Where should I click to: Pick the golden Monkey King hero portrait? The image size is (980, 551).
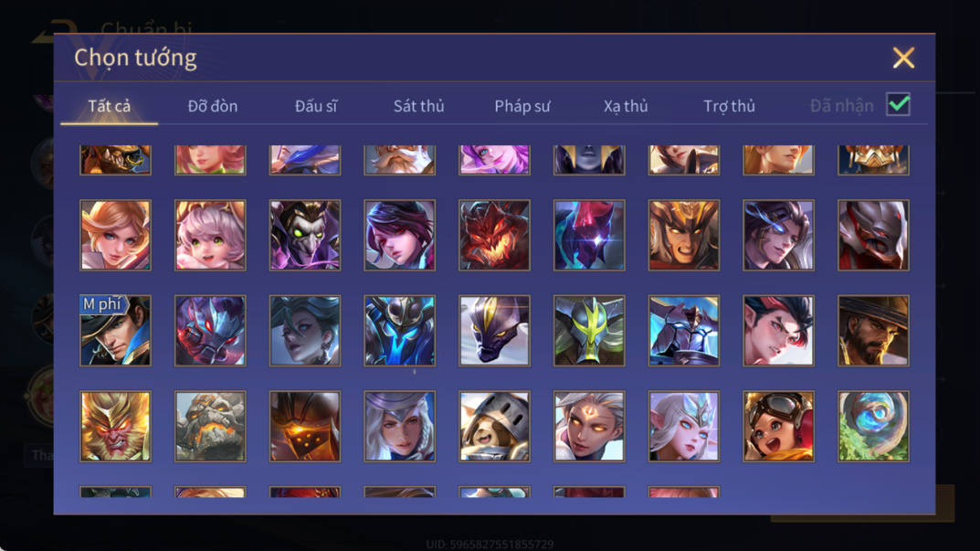pos(115,426)
